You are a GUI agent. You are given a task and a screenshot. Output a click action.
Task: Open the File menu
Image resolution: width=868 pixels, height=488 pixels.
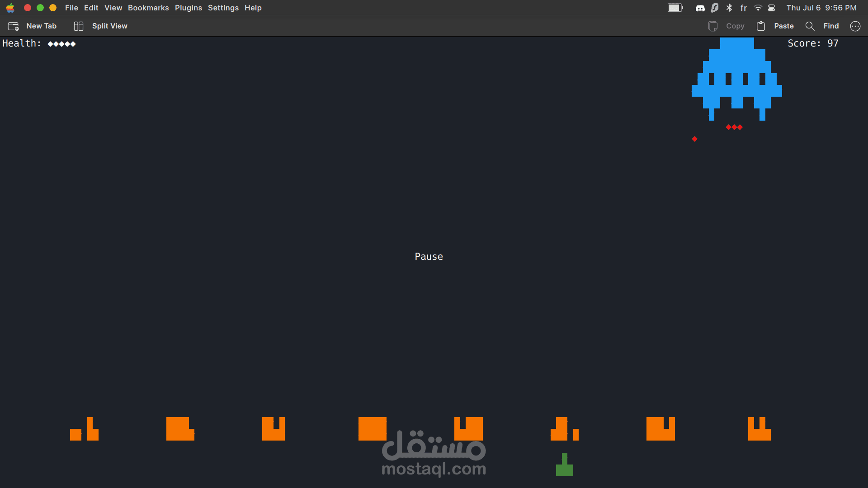coord(71,8)
